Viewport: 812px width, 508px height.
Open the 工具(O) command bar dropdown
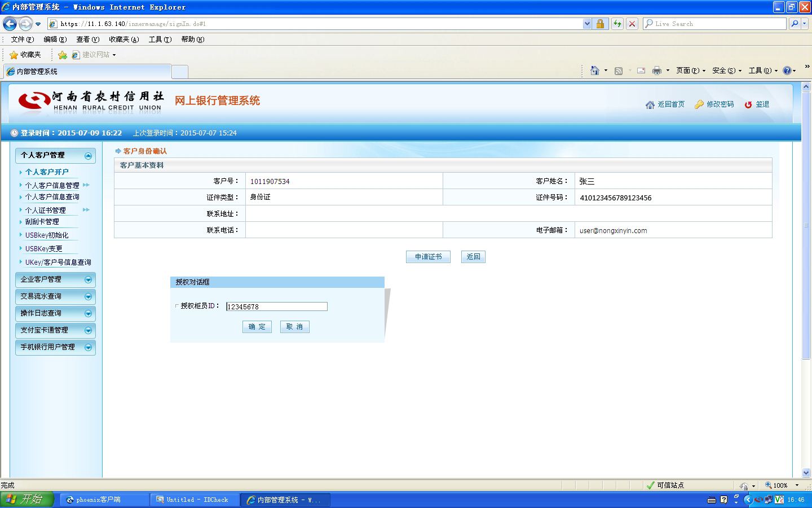pos(763,71)
